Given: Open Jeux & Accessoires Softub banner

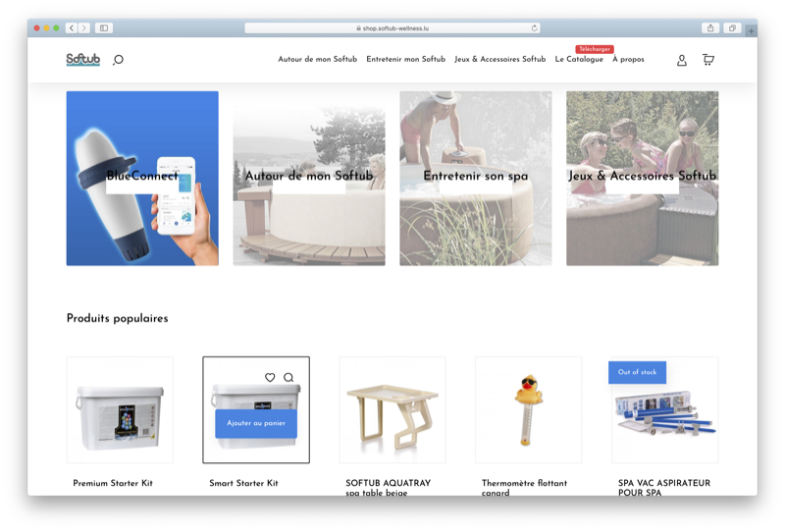Looking at the screenshot, I should (643, 179).
